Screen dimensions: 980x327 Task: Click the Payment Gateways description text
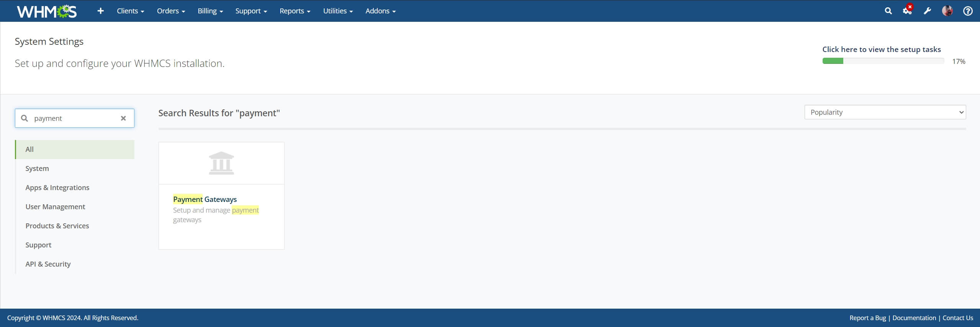pyautogui.click(x=216, y=215)
